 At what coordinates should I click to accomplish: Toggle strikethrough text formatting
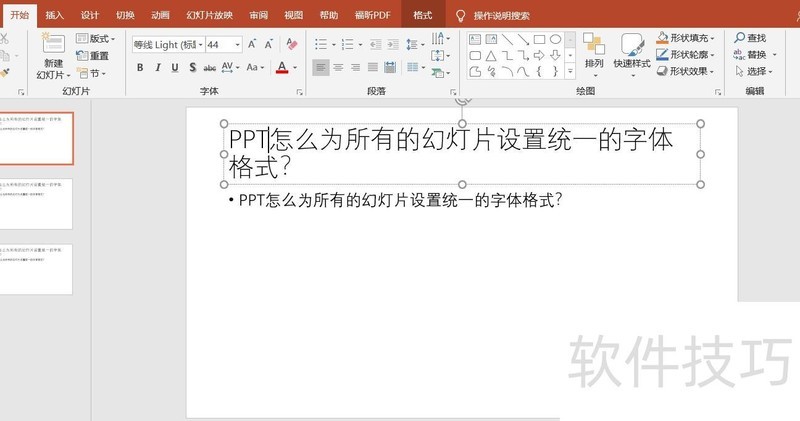210,68
